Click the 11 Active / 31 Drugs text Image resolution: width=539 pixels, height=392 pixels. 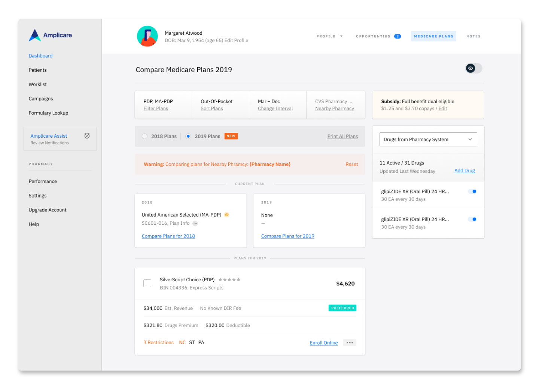pyautogui.click(x=402, y=163)
